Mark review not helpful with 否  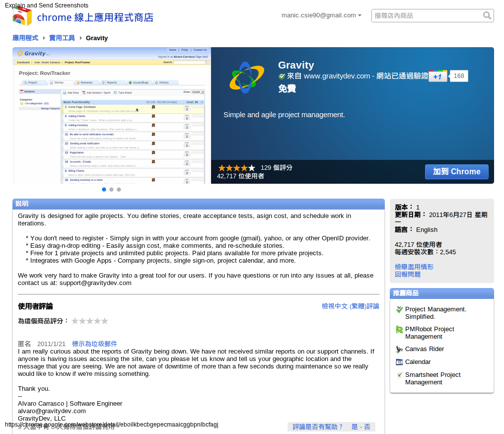pyautogui.click(x=367, y=427)
